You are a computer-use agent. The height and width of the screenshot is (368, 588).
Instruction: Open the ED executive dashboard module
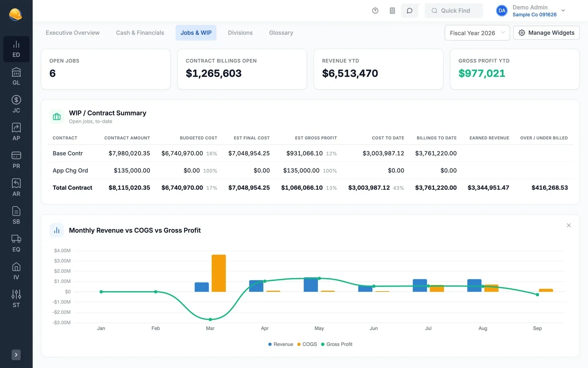[x=16, y=49]
